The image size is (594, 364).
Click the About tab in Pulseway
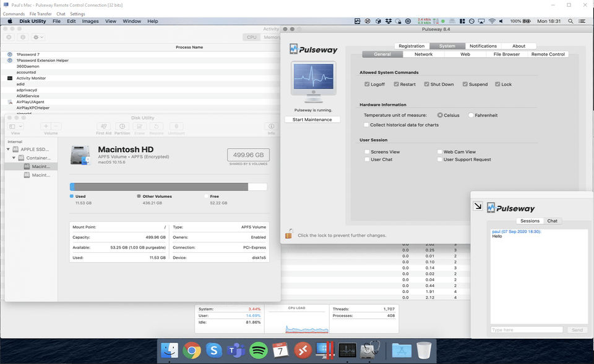[x=519, y=46]
